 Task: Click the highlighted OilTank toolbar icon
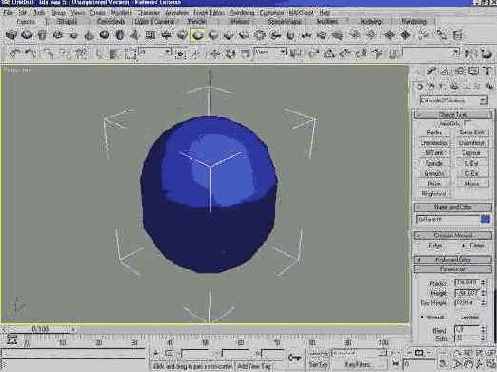click(197, 35)
